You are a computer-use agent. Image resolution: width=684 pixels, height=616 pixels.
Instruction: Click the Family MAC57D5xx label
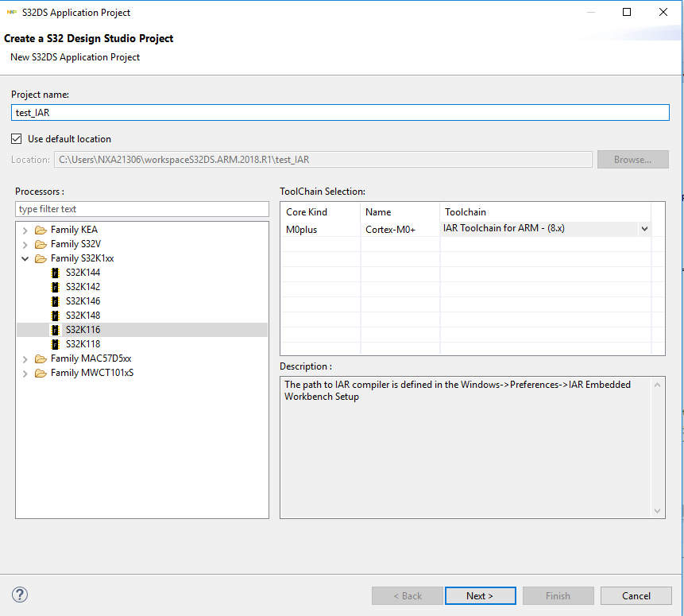[91, 358]
